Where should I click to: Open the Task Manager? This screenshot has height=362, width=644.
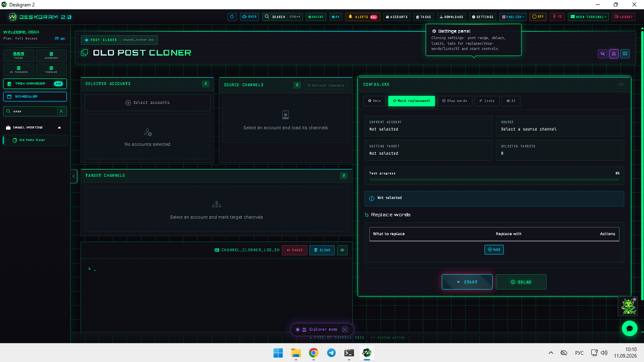point(35,84)
